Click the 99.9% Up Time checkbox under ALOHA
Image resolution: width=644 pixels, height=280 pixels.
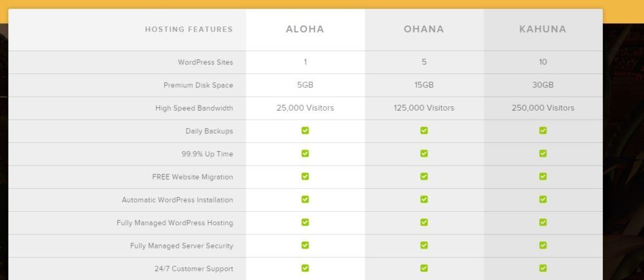[305, 154]
